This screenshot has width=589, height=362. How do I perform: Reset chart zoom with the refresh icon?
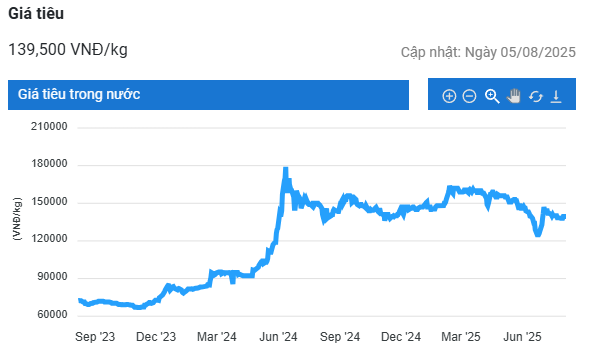[x=536, y=97]
